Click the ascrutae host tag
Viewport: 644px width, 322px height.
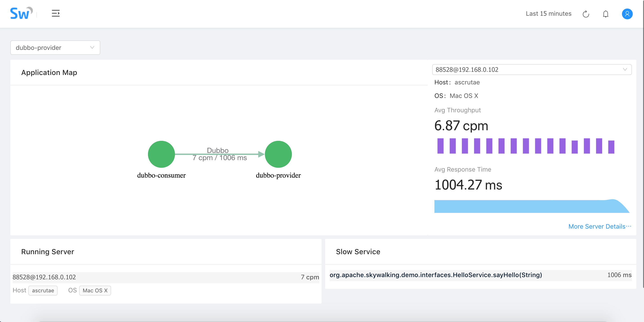pyautogui.click(x=43, y=290)
